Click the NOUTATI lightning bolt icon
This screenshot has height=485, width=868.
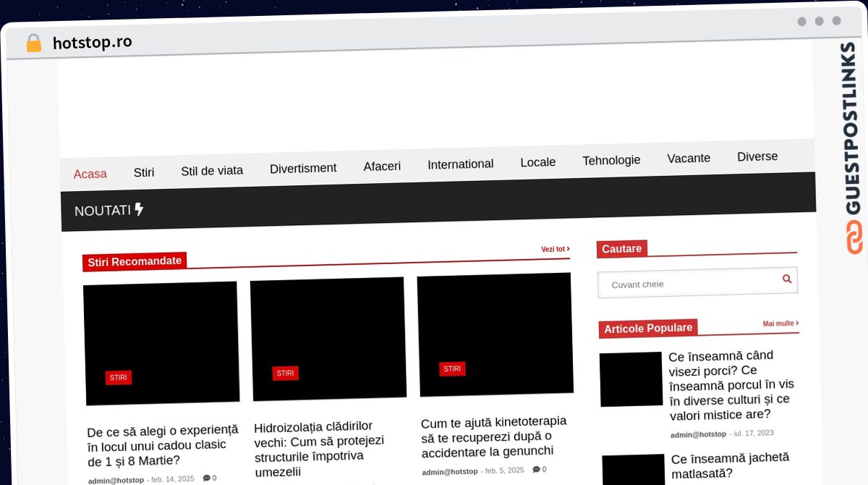pyautogui.click(x=139, y=209)
